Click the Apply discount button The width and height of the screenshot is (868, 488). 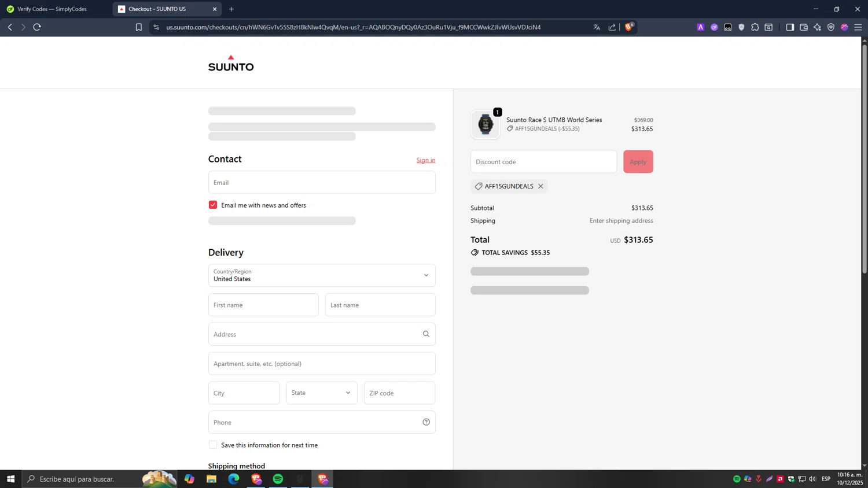(x=638, y=161)
